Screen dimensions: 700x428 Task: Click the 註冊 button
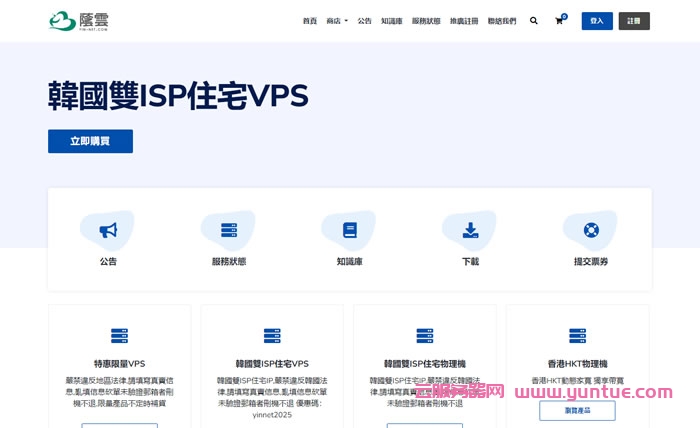634,21
